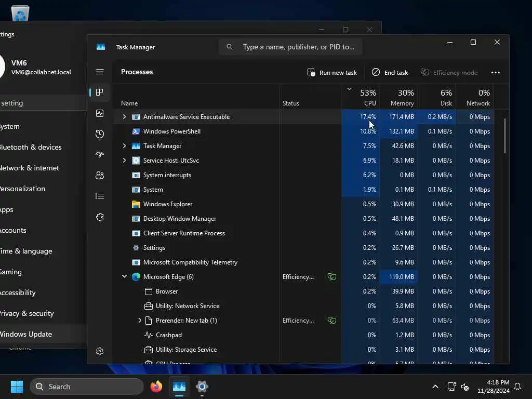Open the Windows Start menu

click(x=17, y=387)
